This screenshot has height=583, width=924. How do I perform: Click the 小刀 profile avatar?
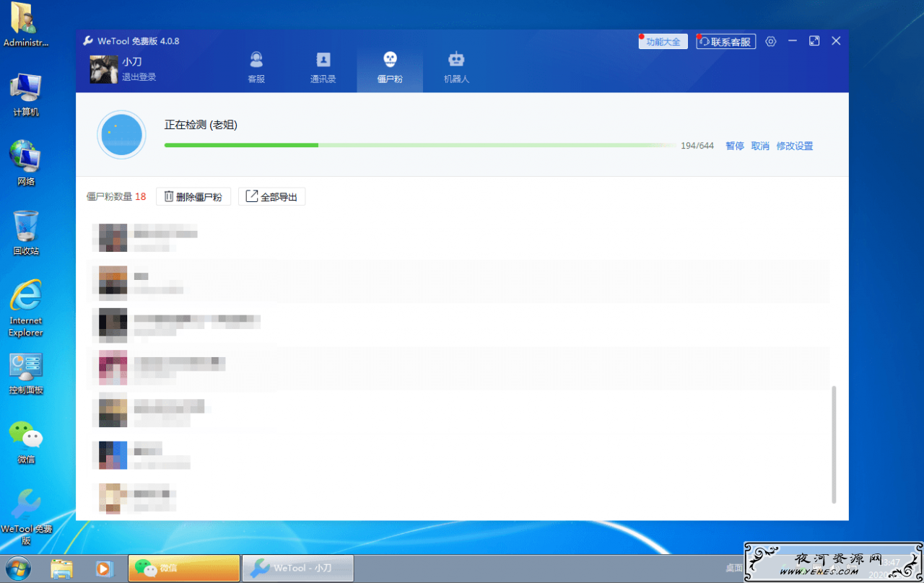(x=104, y=69)
